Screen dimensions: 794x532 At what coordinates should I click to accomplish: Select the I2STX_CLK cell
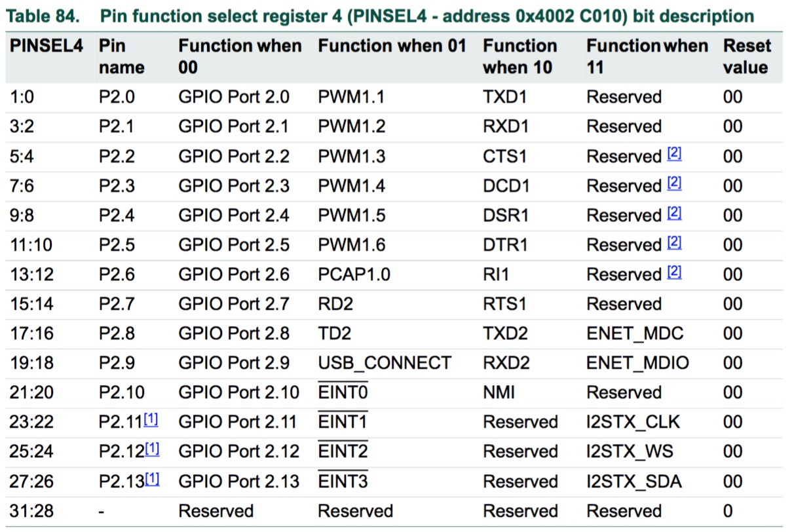pos(633,422)
